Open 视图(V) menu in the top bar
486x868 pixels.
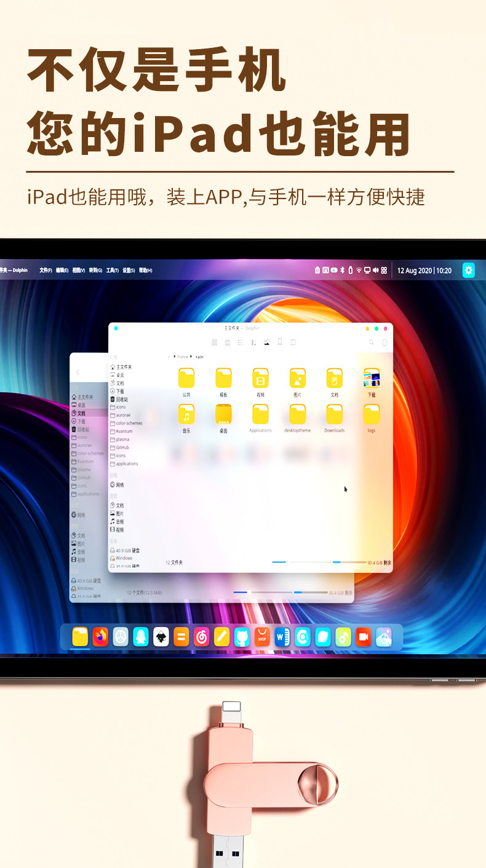tap(79, 270)
